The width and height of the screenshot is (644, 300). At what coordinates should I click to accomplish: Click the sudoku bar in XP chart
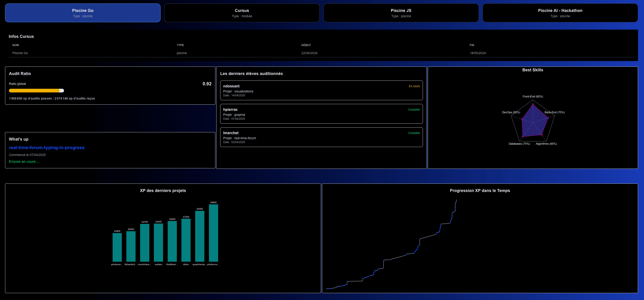(x=158, y=242)
